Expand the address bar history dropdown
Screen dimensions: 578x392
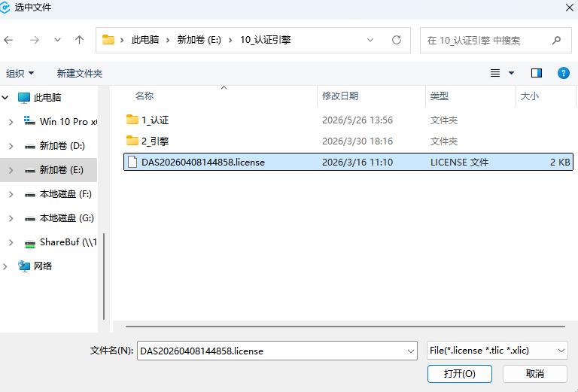point(370,40)
